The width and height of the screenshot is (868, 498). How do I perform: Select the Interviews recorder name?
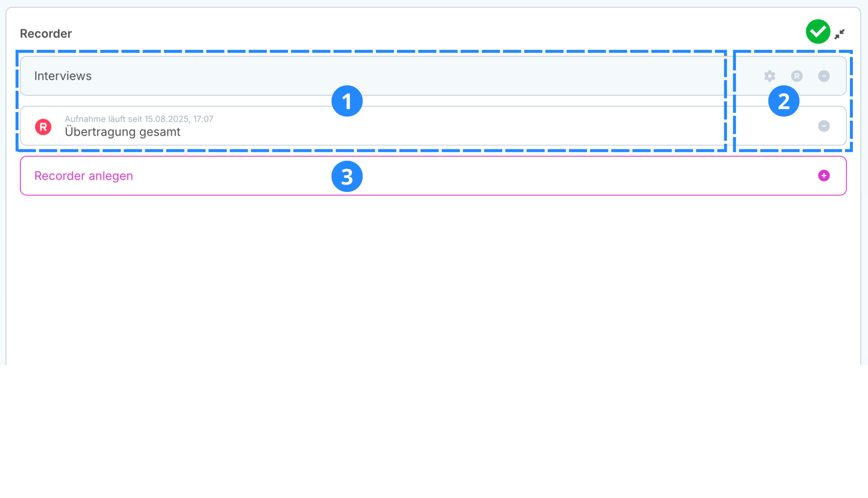click(x=63, y=76)
